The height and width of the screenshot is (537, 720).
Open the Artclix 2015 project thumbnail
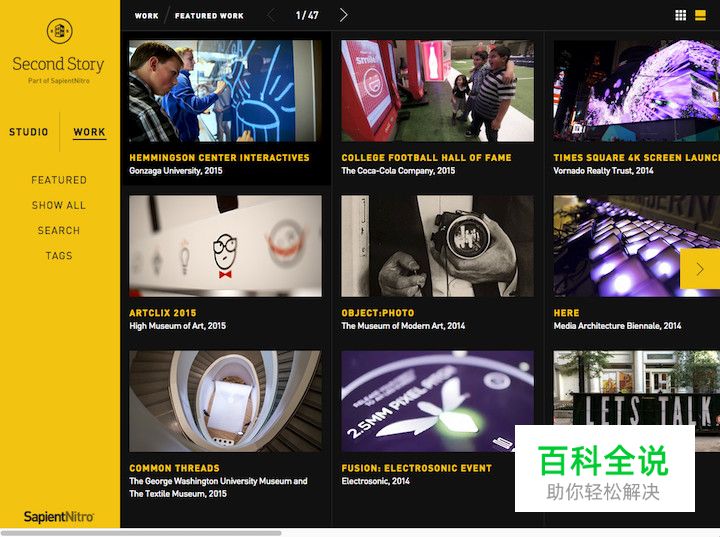[225, 246]
